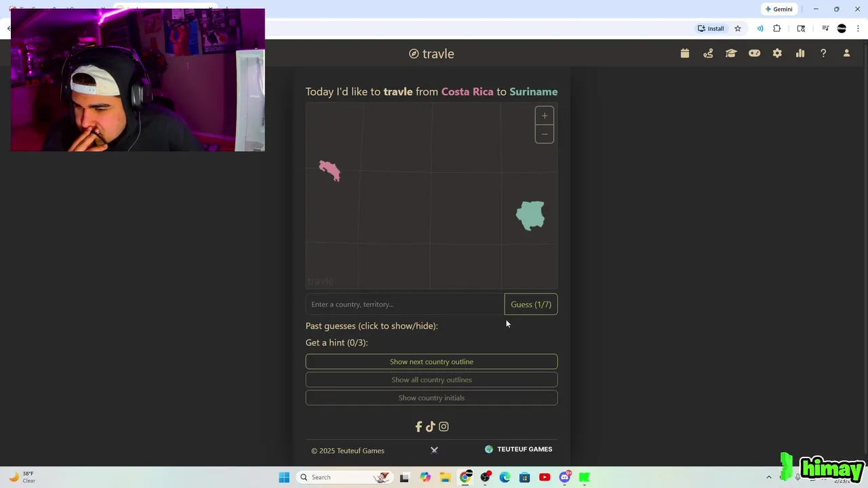Image resolution: width=868 pixels, height=488 pixels.
Task: Click the travle logo title
Action: pos(431,54)
